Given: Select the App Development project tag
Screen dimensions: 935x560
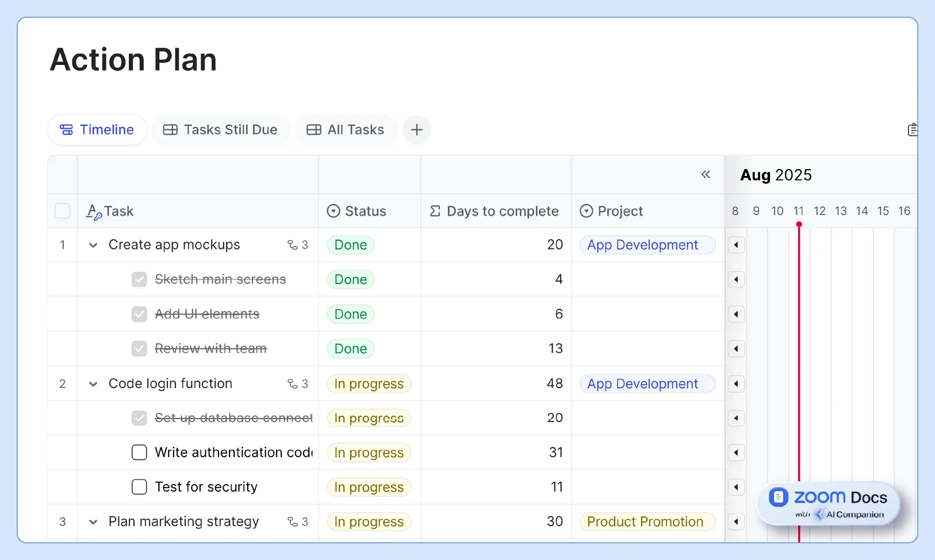Looking at the screenshot, I should (x=647, y=244).
